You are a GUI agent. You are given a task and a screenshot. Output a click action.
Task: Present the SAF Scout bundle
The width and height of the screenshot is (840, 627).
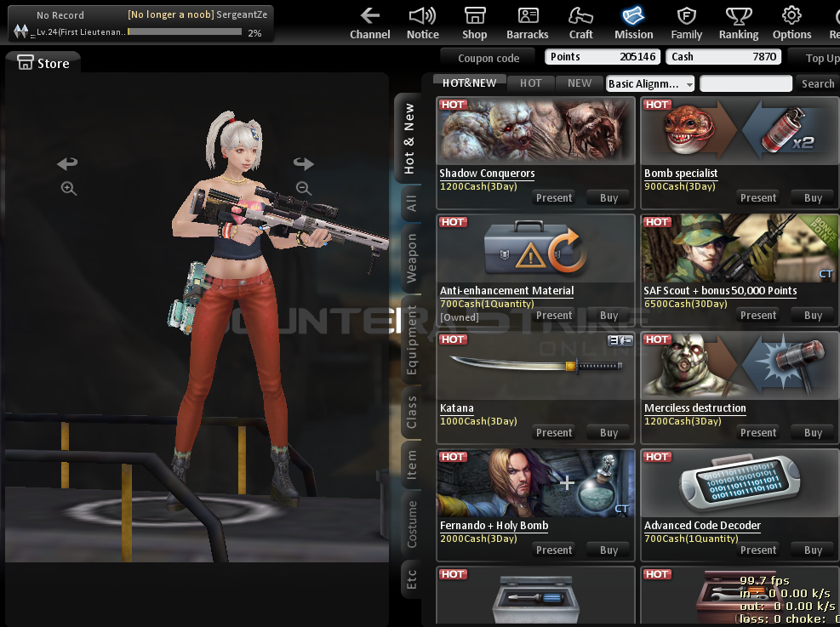[x=758, y=316]
